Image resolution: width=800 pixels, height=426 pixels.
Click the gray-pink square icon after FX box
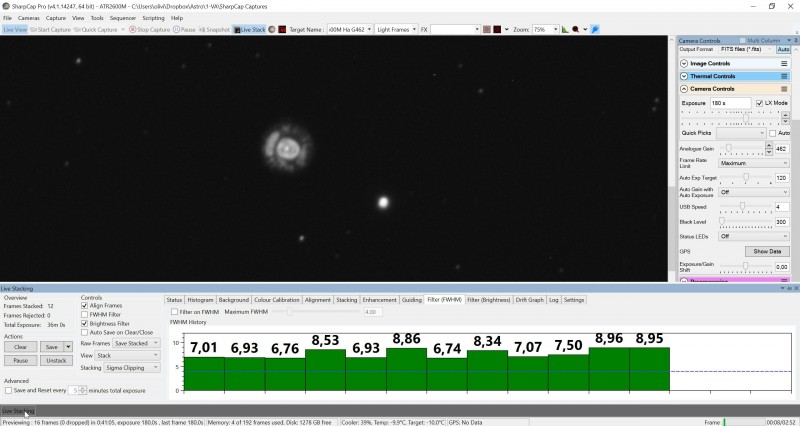(x=487, y=30)
